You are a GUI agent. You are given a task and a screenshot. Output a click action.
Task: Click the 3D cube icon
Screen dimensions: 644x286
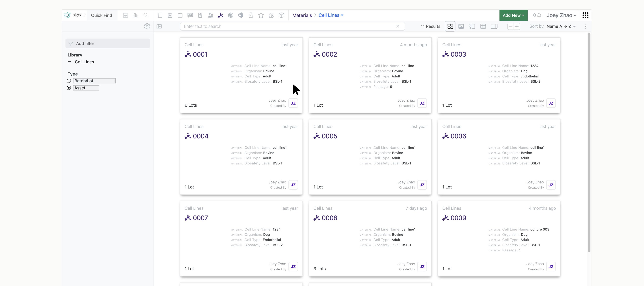(281, 15)
